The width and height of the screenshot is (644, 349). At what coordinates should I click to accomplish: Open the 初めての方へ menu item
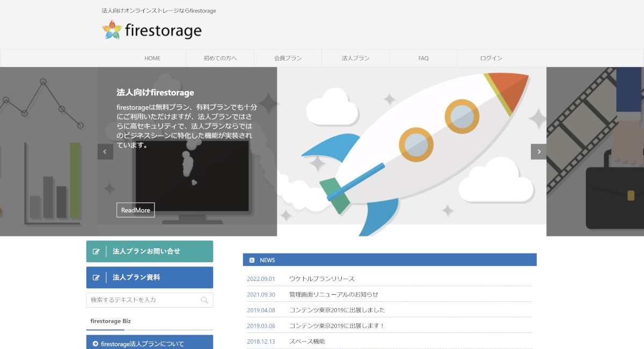[220, 58]
